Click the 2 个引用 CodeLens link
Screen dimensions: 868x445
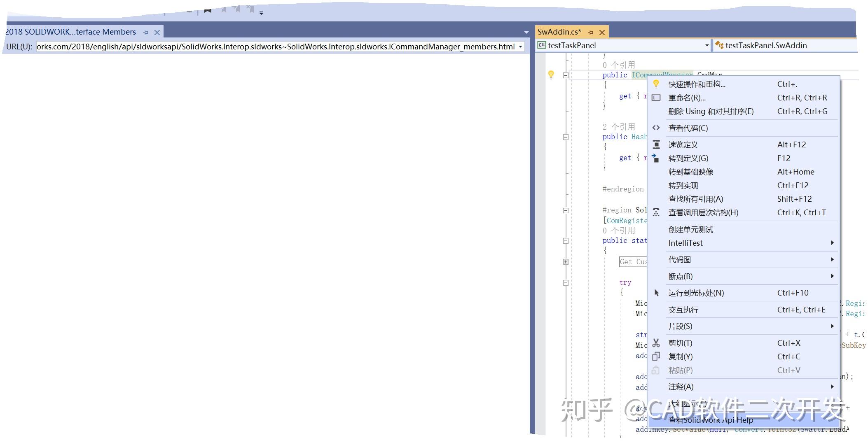point(619,127)
